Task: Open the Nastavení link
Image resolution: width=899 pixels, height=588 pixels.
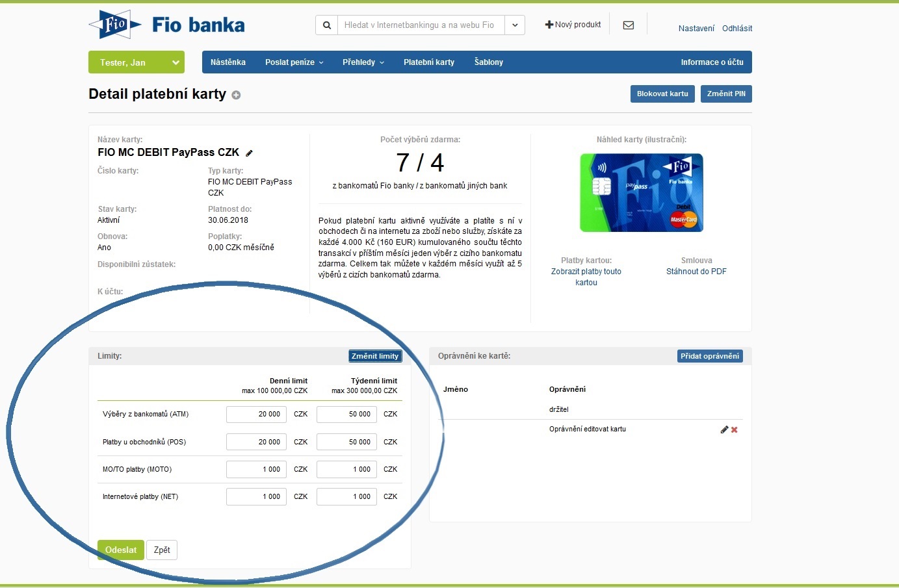Action: (x=696, y=29)
